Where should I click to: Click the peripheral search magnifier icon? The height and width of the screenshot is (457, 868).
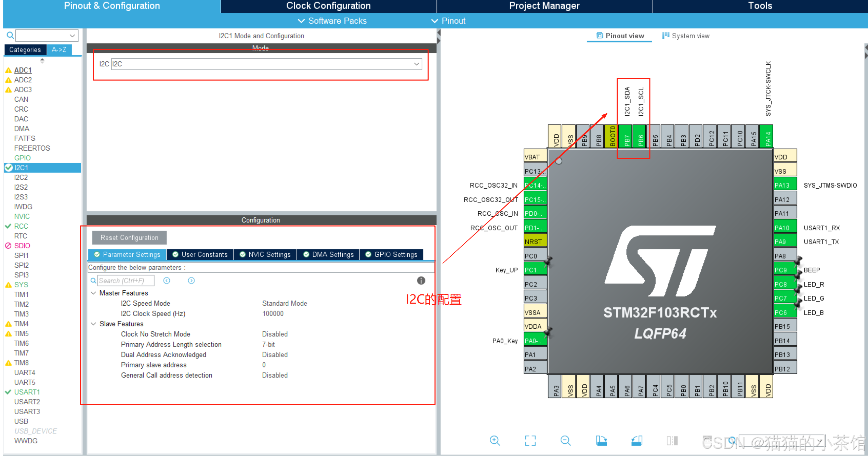coord(10,35)
